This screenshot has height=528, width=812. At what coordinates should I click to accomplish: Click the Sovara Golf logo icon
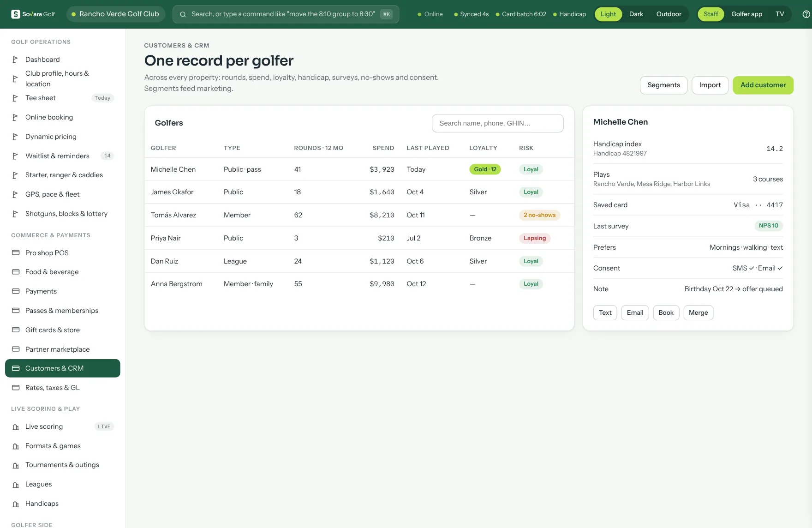pyautogui.click(x=16, y=14)
